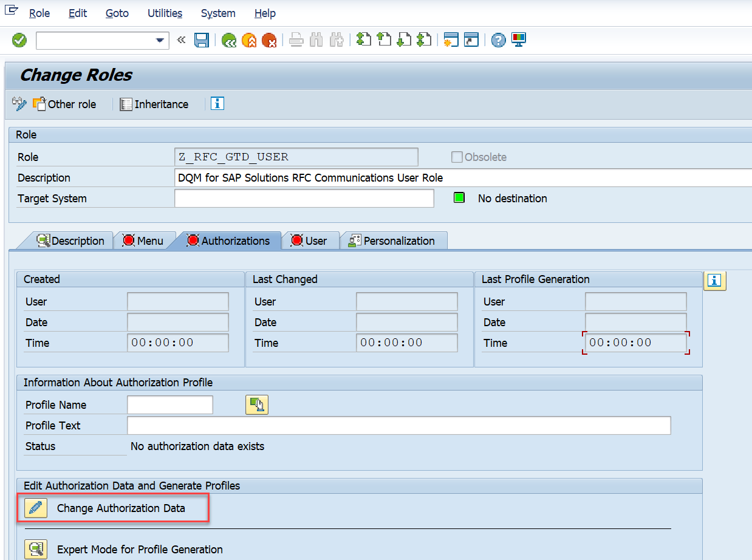Click the Customize Local Layout monitor icon
Viewport: 752px width, 560px height.
click(x=519, y=40)
